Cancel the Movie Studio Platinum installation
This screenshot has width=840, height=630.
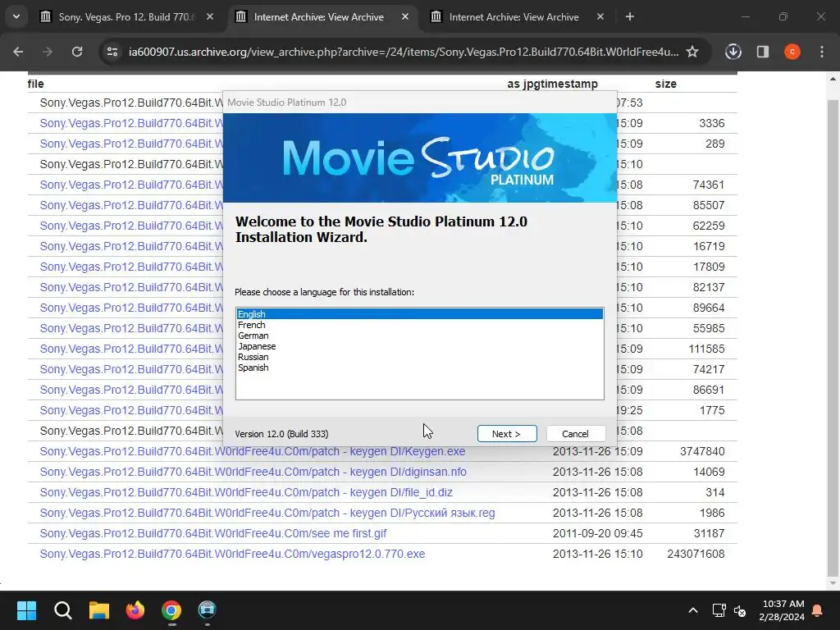click(576, 433)
